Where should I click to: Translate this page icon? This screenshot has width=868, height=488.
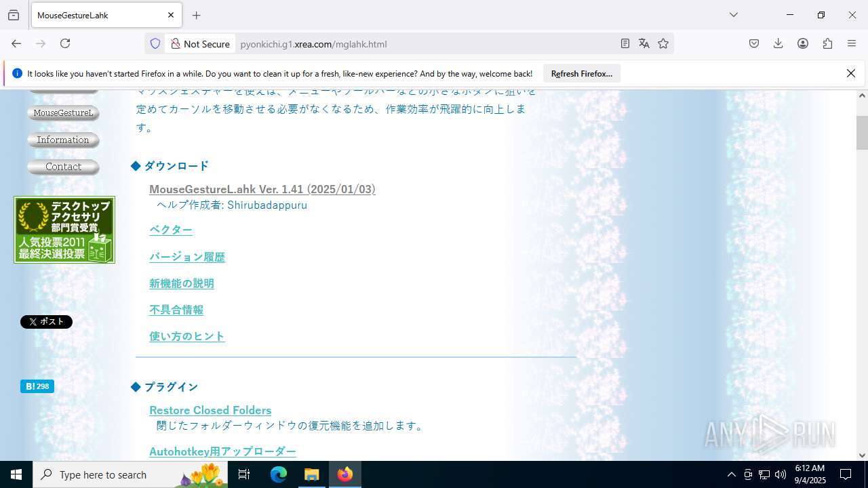point(644,43)
